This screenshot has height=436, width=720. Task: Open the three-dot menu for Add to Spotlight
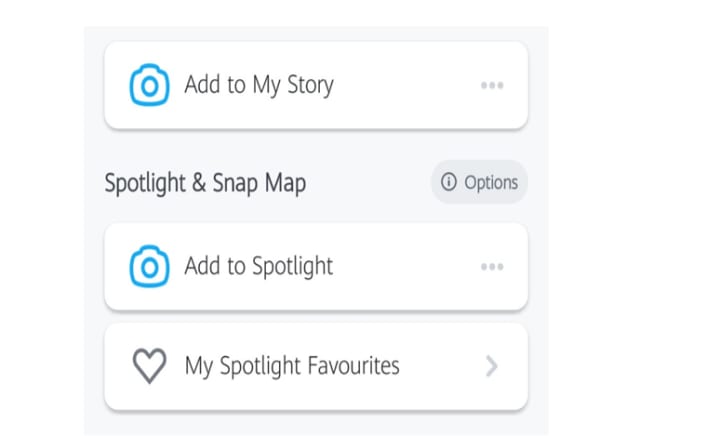(491, 267)
